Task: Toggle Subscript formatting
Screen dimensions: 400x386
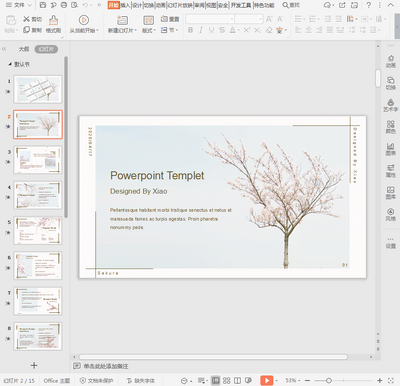Action: (257, 30)
